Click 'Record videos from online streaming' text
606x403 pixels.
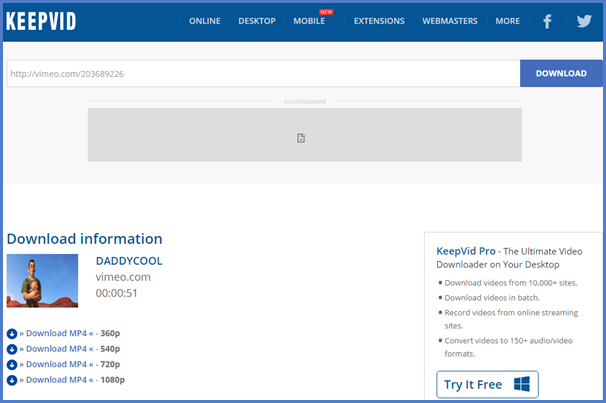[x=511, y=313]
